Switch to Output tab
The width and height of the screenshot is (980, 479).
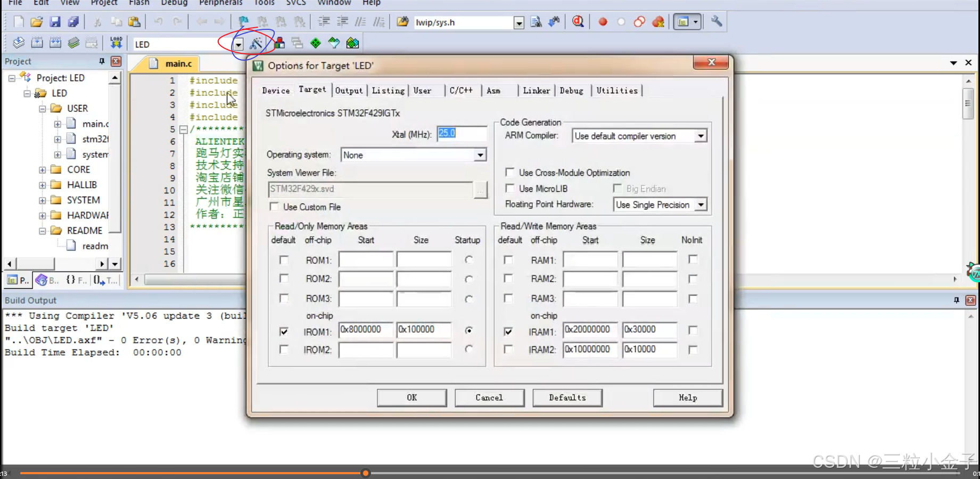pyautogui.click(x=349, y=91)
